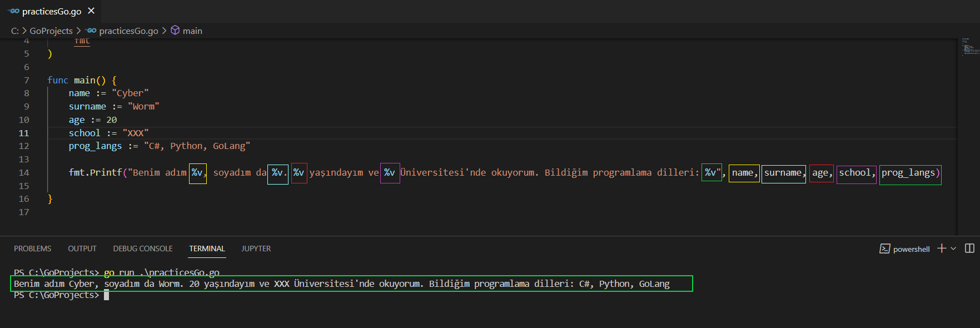Viewport: 980px width, 328px height.
Task: Click the practicesGo.go breadcrumb file name
Action: point(128,31)
